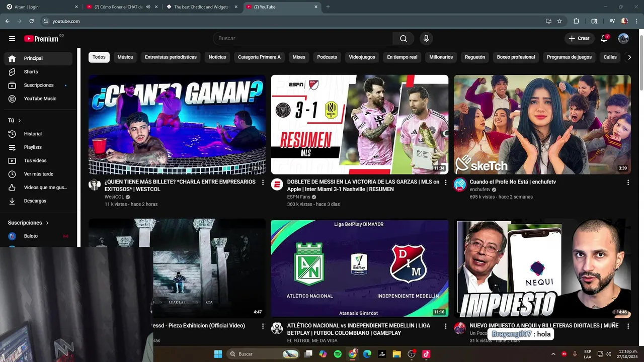Screen dimensions: 644x362
Task: Mute the tab playing Cómo Poner el CHAT
Action: pos(148,7)
